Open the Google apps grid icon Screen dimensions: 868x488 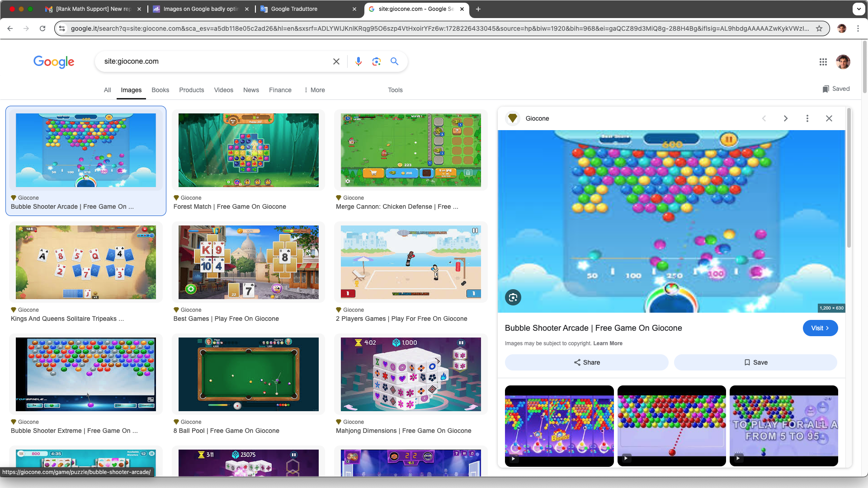pos(823,62)
